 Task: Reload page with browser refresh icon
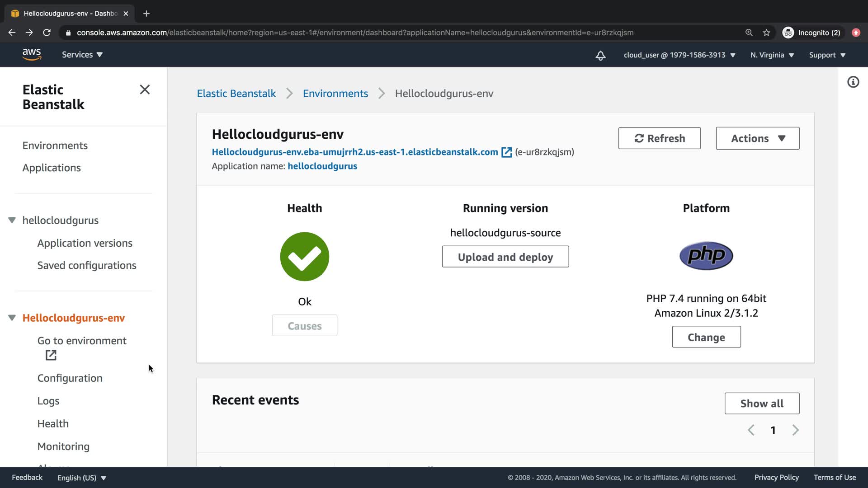coord(47,33)
